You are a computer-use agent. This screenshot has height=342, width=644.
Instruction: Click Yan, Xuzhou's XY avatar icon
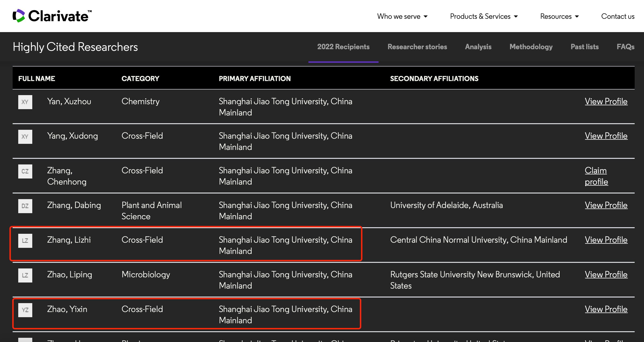[x=25, y=102]
